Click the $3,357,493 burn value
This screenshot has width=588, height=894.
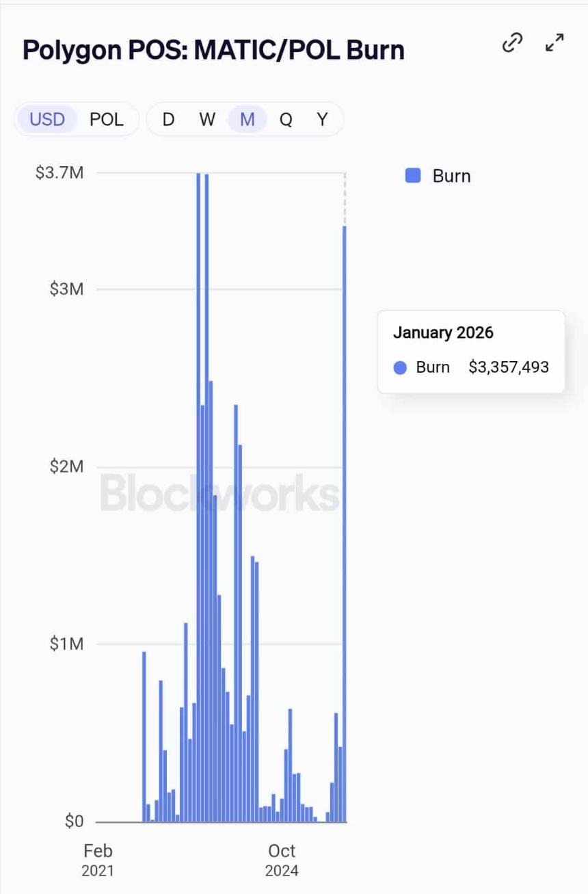[508, 367]
